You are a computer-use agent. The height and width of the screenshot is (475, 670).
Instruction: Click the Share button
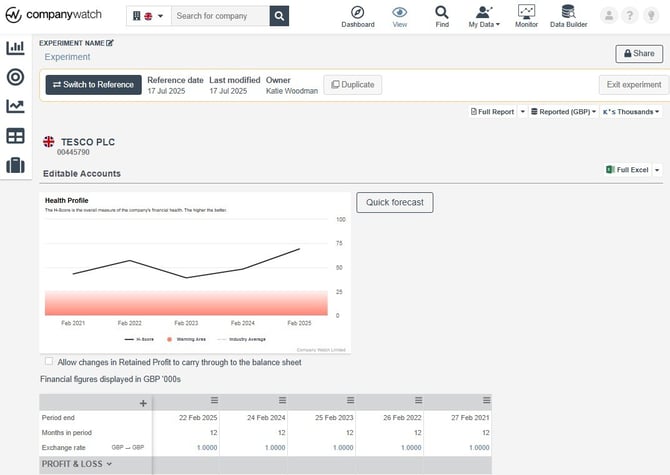639,54
